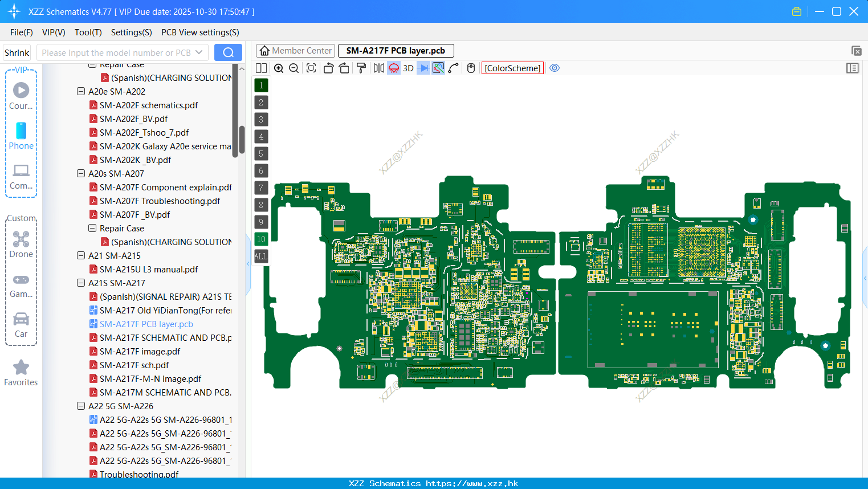The image size is (868, 489).
Task: Close all tabs icon at top right
Action: click(x=856, y=51)
